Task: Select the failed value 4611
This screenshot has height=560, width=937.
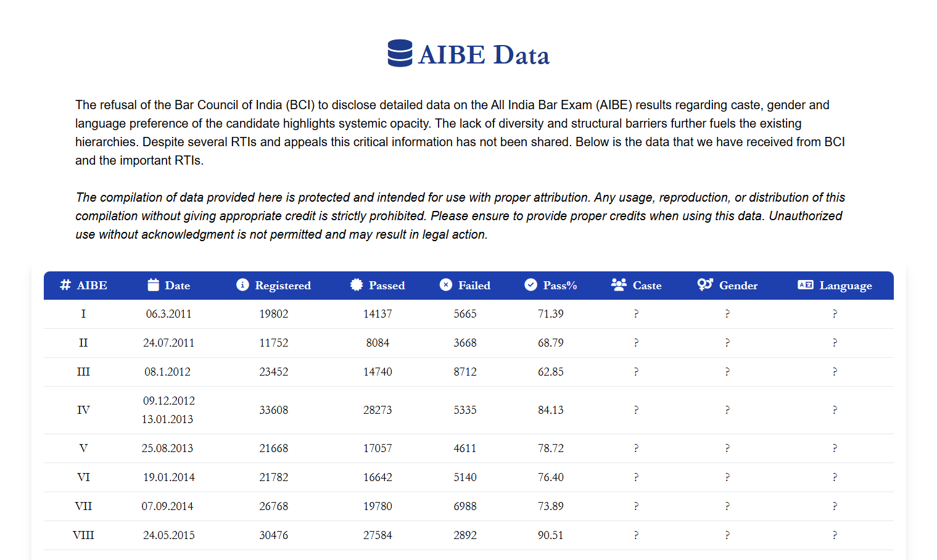Action: (x=465, y=448)
